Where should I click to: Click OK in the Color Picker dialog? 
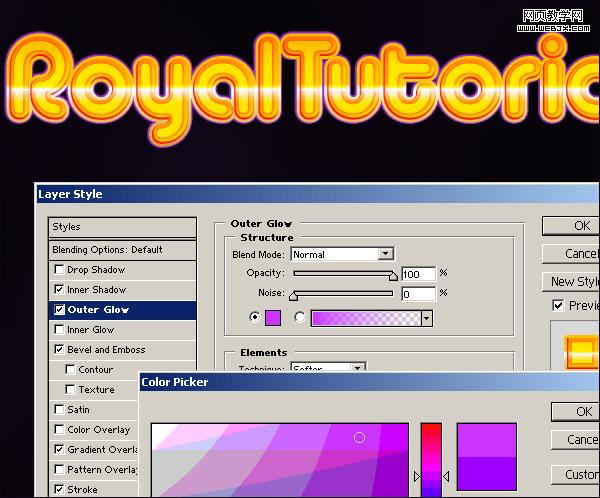582,412
